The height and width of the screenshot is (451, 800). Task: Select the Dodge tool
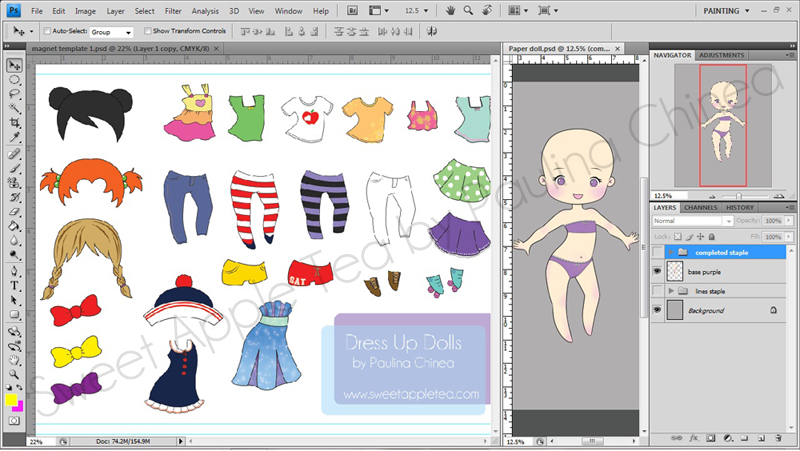pyautogui.click(x=14, y=254)
